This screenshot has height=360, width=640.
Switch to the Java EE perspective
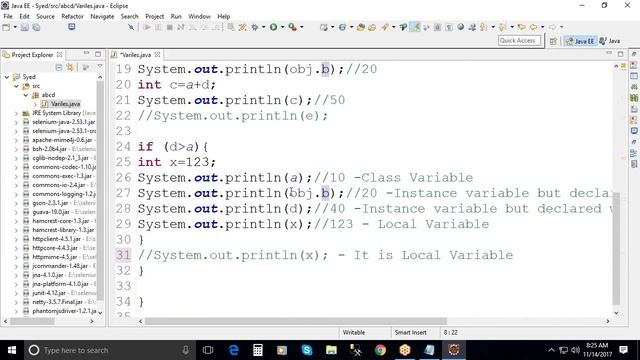(x=580, y=41)
